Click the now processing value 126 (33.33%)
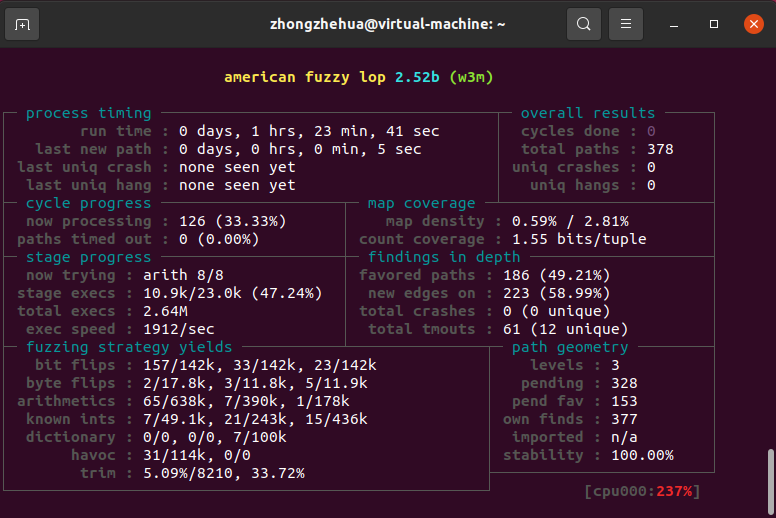This screenshot has width=776, height=518. [x=232, y=221]
